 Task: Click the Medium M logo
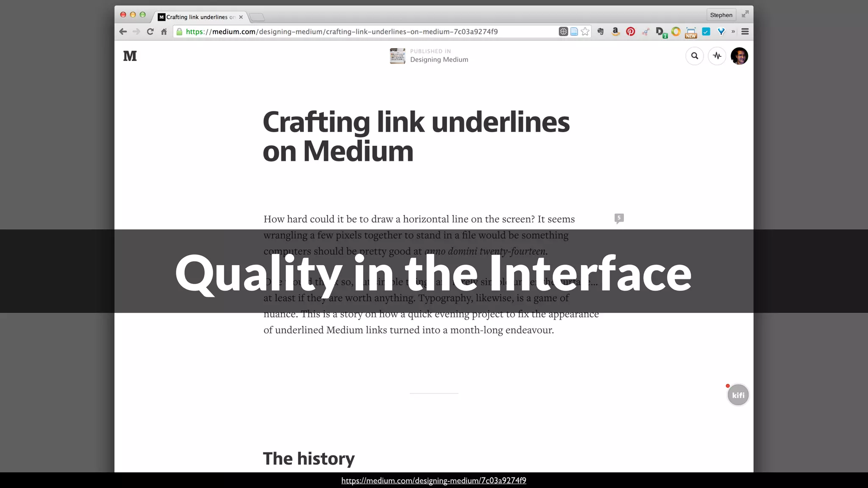[130, 56]
